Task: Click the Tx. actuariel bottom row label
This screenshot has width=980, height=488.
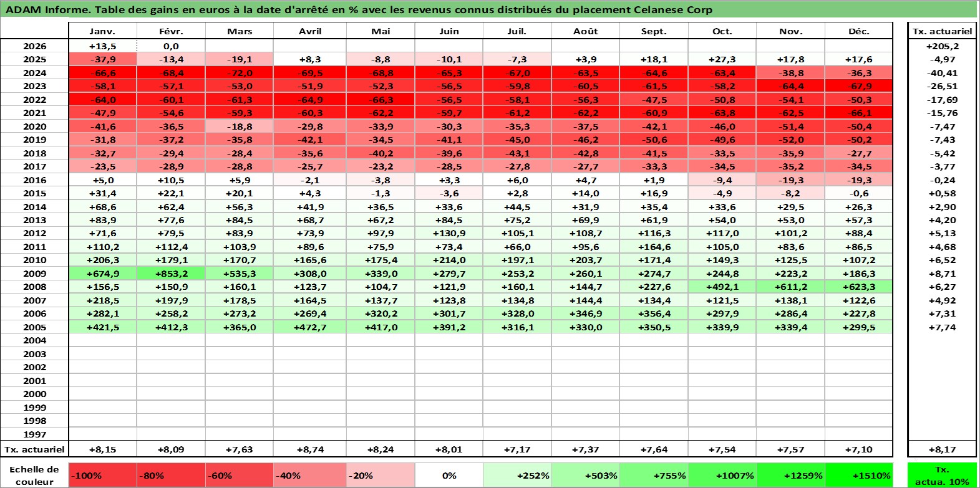Action: click(34, 449)
